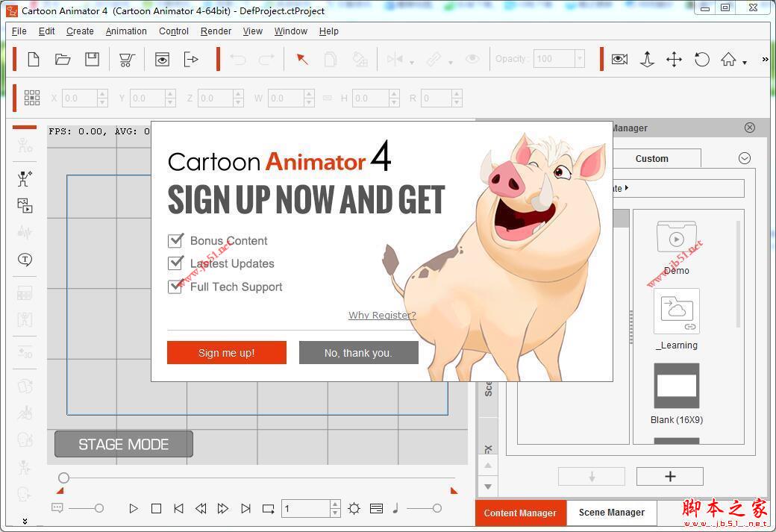The image size is (776, 532).
Task: Open the Create menu
Action: coord(80,31)
